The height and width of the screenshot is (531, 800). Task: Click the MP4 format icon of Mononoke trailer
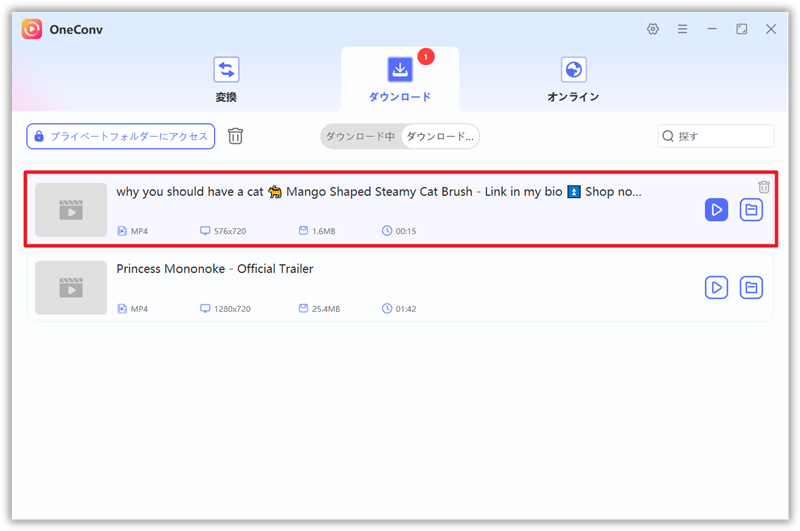122,309
